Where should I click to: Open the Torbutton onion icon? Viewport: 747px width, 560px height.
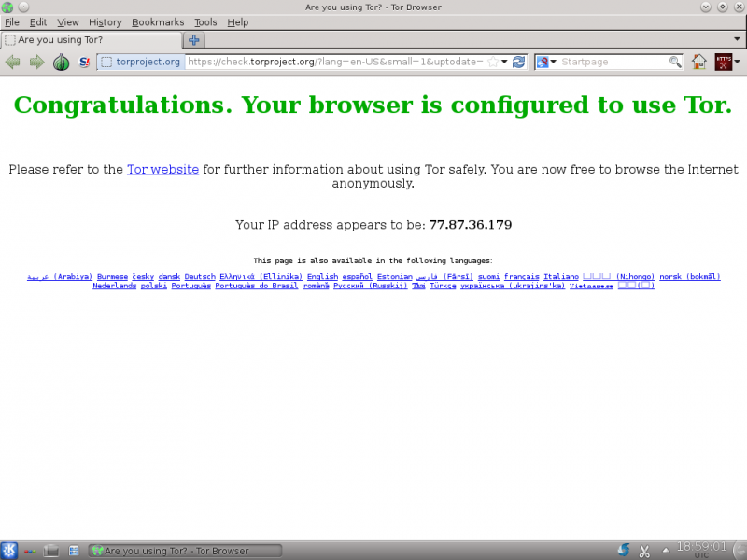61,62
